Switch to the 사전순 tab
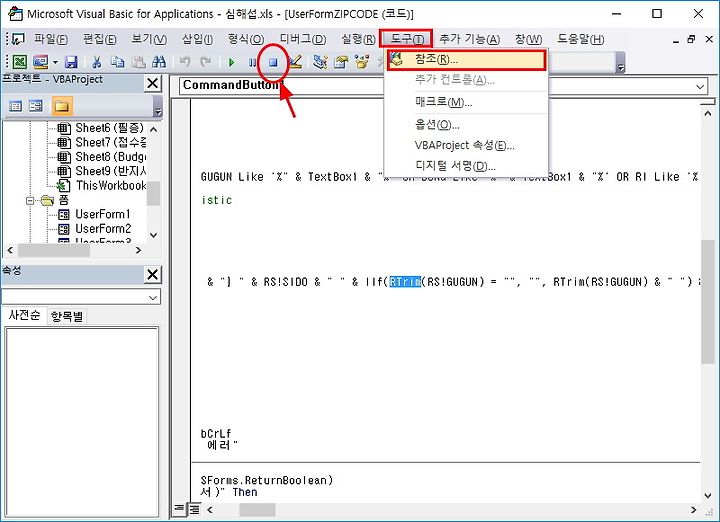Screen dimensions: 720x522 (x=24, y=315)
